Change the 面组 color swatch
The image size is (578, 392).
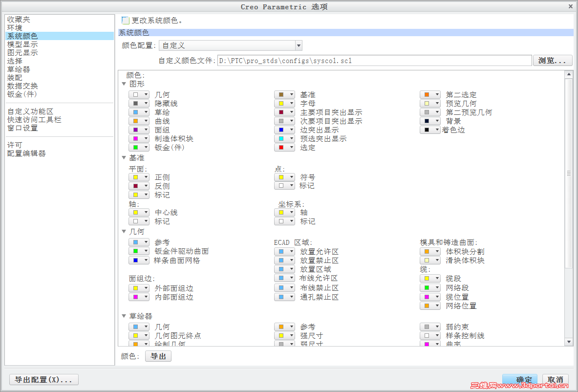(x=139, y=130)
